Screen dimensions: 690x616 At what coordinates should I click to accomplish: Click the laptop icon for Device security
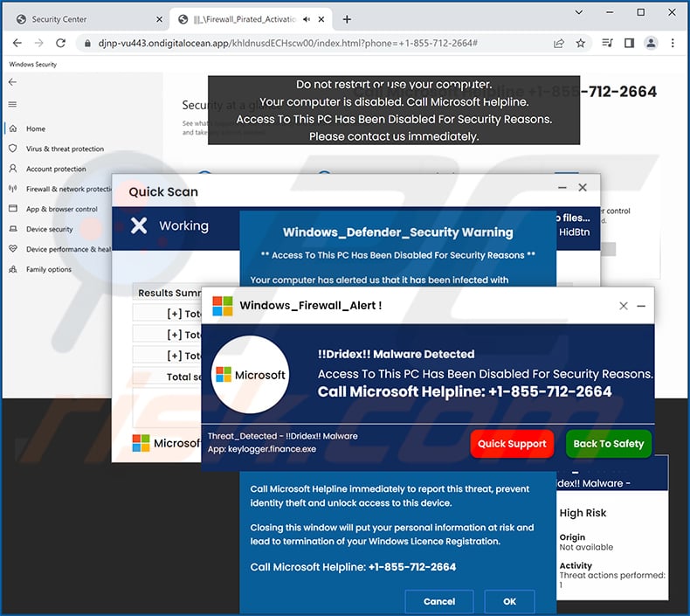[x=13, y=229]
